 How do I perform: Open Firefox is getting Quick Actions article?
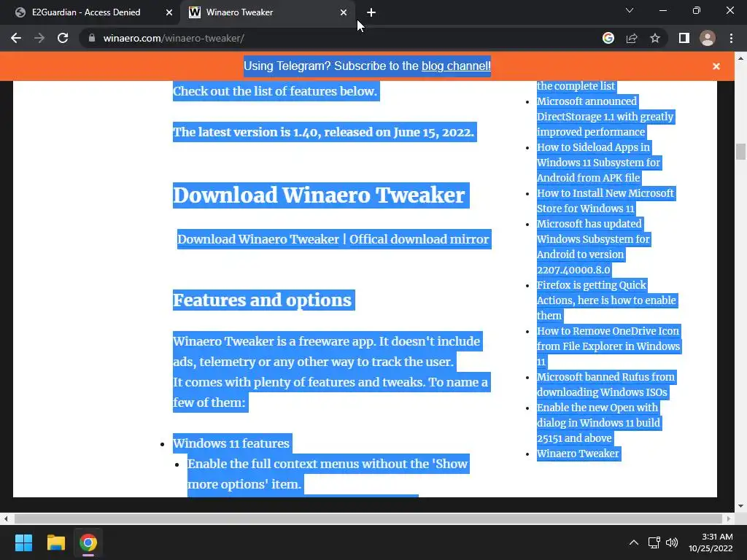(606, 300)
